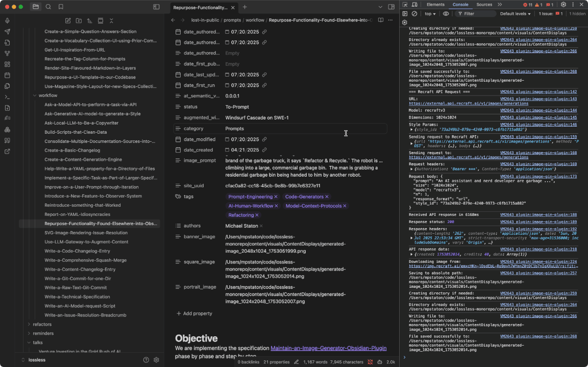
Task: Toggle the red sync-off status bar icon
Action: [x=370, y=362]
